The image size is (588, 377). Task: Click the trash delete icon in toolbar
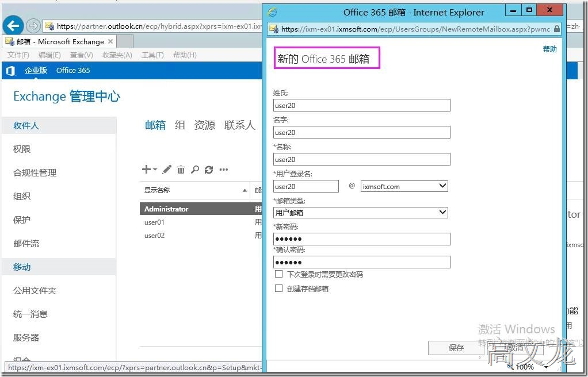pos(181,170)
